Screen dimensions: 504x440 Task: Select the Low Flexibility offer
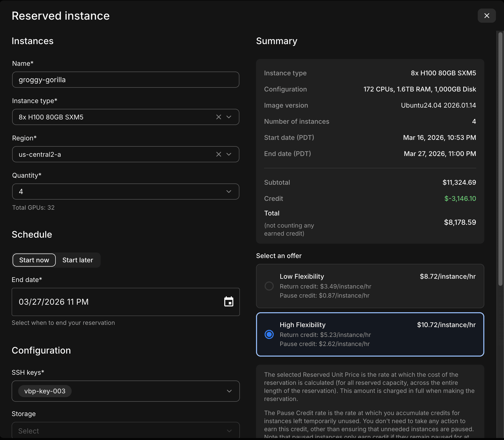(269, 286)
